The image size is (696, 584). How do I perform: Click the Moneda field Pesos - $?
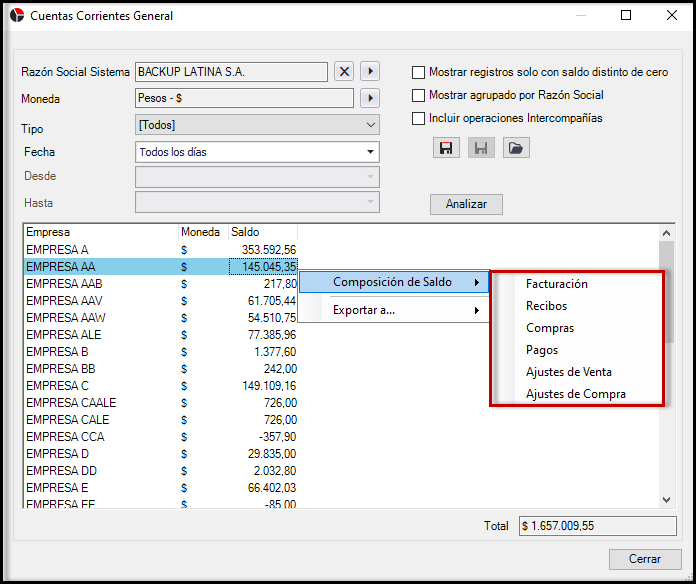pos(244,98)
